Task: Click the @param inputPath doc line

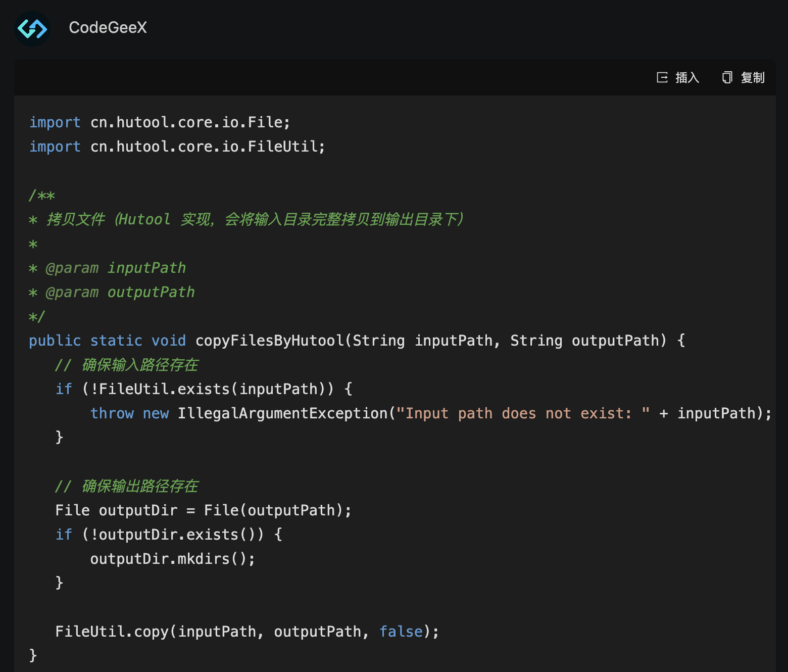Action: point(115,268)
